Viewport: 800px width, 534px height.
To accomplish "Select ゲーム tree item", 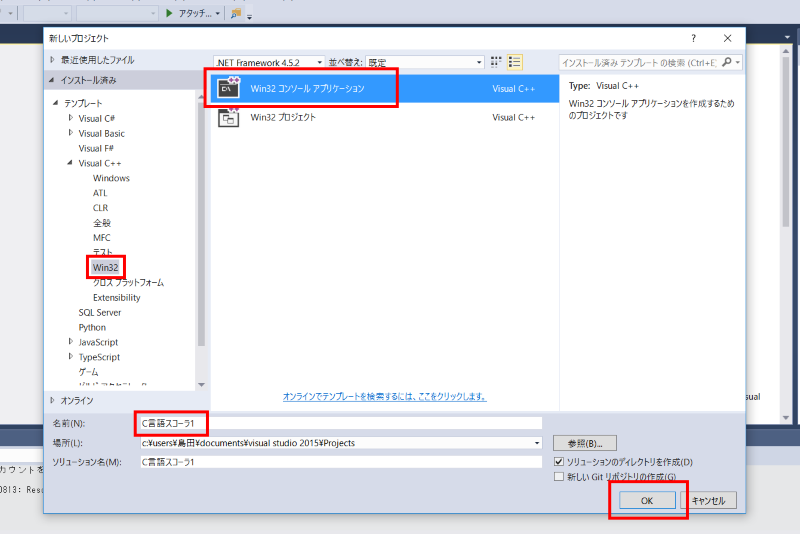I will pyautogui.click(x=88, y=372).
